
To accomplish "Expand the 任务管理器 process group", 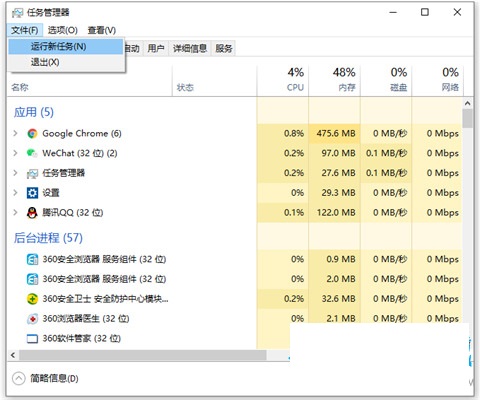I will tap(15, 173).
